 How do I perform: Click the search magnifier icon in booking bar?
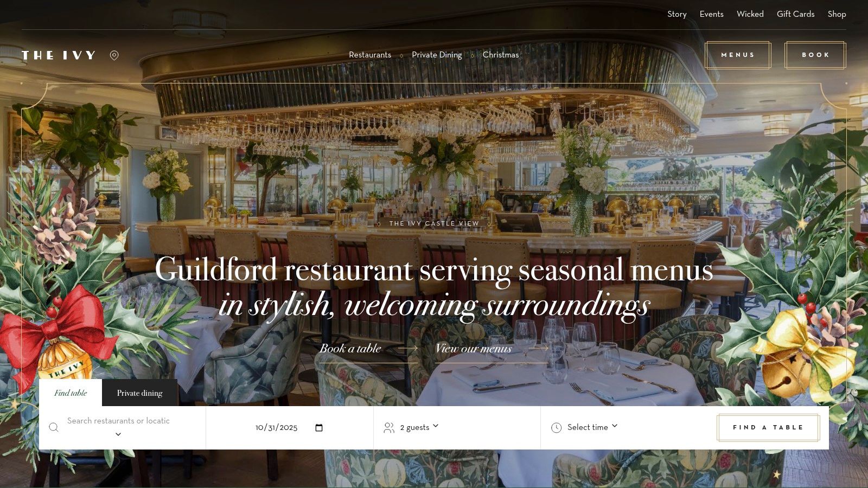tap(54, 427)
